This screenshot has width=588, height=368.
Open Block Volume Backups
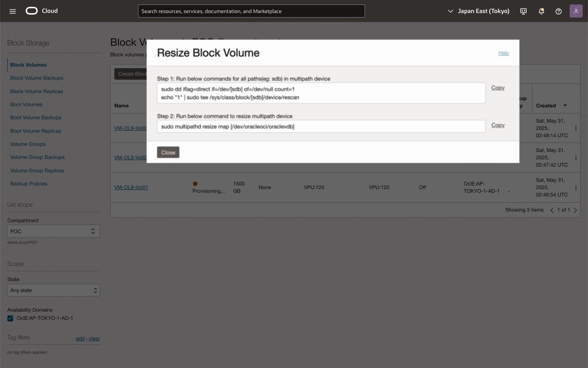click(37, 78)
